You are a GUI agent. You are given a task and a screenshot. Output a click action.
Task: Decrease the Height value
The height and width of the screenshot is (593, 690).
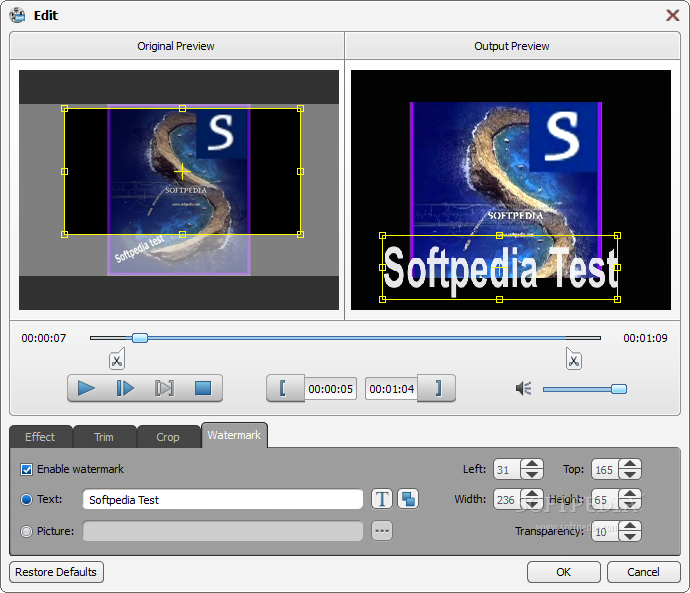pyautogui.click(x=630, y=505)
